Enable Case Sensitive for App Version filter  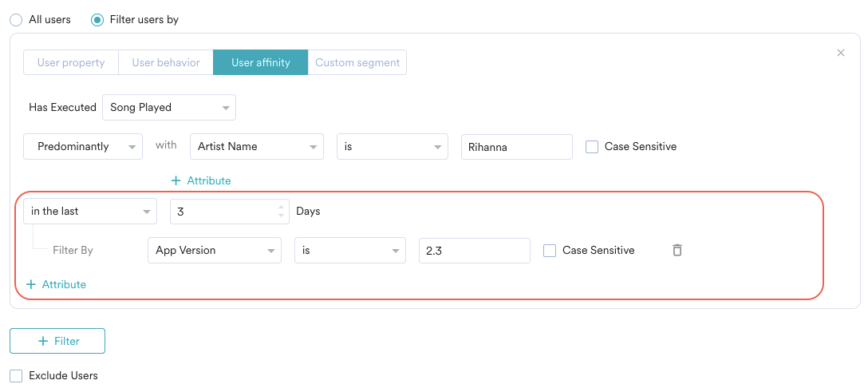[x=550, y=250]
